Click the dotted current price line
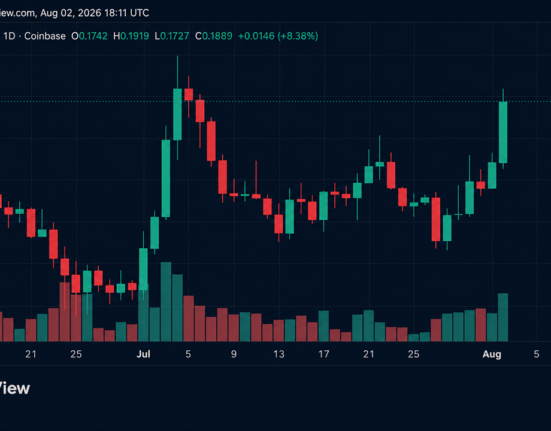The width and height of the screenshot is (551, 431). (x=276, y=102)
